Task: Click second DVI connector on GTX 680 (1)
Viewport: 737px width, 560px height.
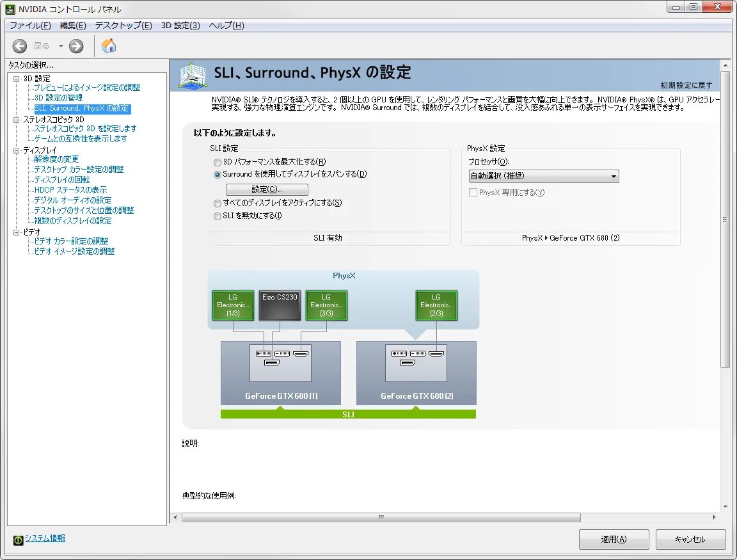Action: (x=282, y=353)
